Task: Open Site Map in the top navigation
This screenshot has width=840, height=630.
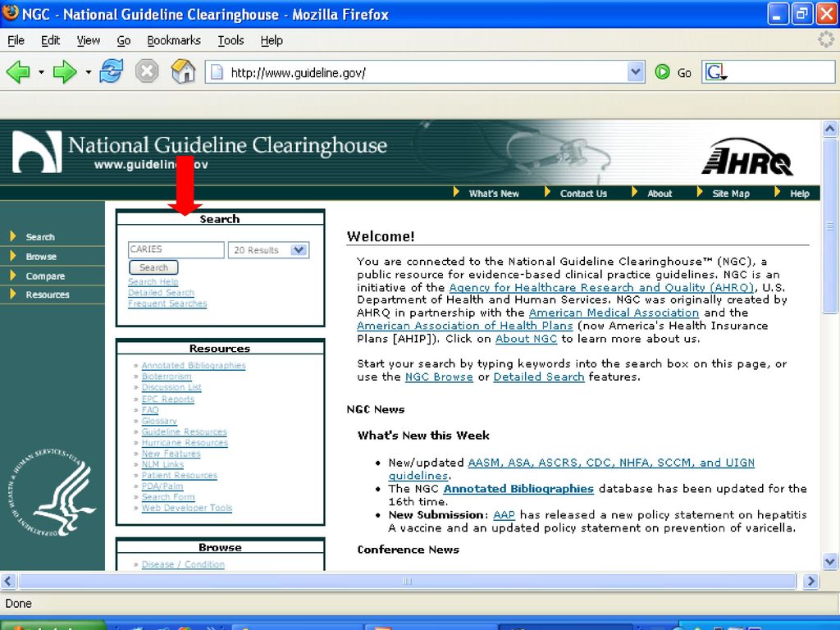Action: coord(731,194)
